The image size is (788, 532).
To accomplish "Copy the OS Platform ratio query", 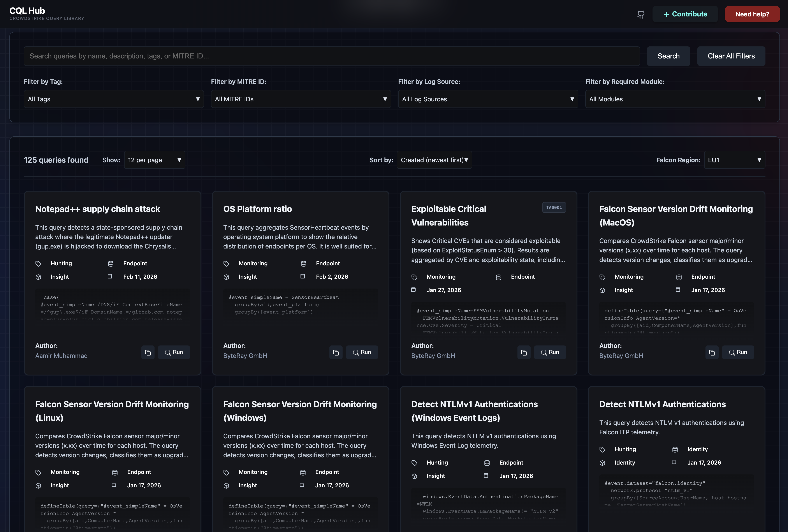I will tap(336, 352).
